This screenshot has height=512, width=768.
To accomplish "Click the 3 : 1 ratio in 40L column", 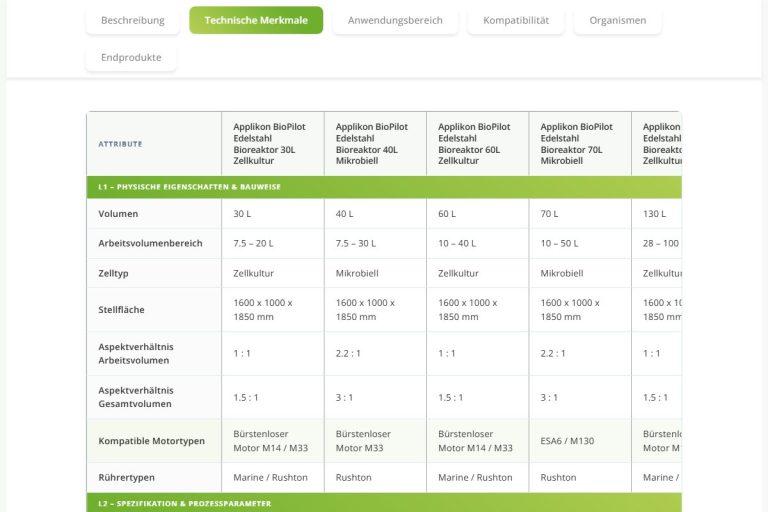I will coord(375,397).
